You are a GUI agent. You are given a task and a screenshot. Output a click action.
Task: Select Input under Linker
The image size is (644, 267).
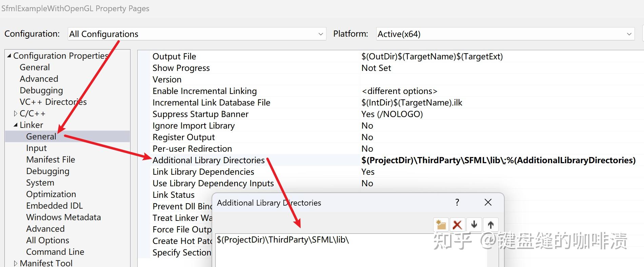pos(36,148)
